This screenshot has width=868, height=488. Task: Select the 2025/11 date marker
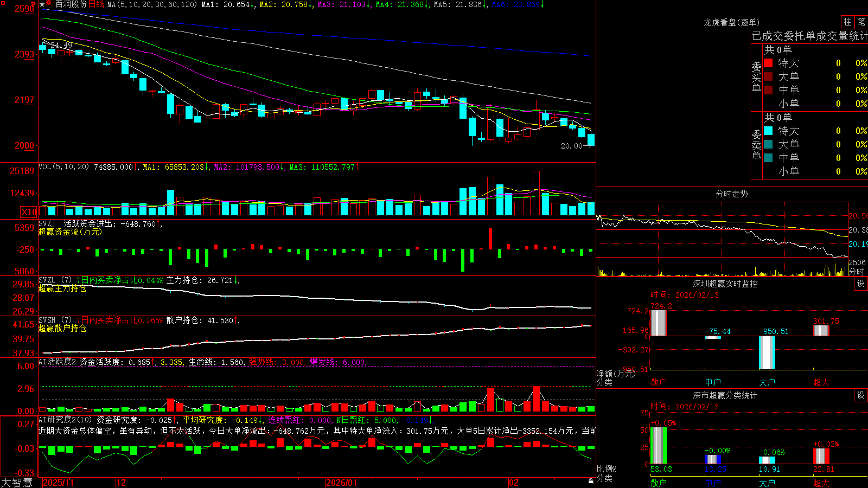(x=59, y=483)
